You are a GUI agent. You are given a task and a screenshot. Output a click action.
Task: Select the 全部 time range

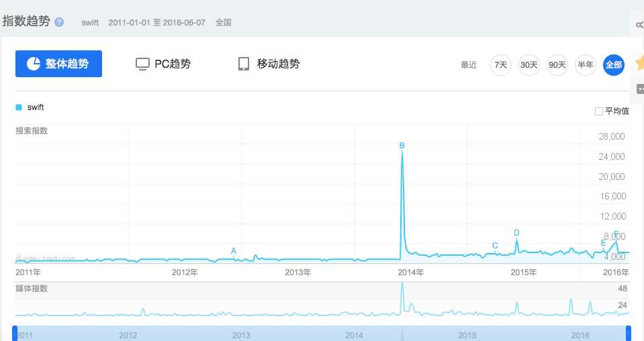click(614, 65)
